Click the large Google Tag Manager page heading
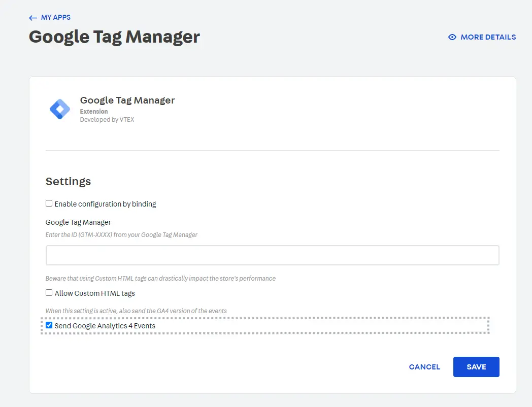The width and height of the screenshot is (532, 407). click(114, 37)
